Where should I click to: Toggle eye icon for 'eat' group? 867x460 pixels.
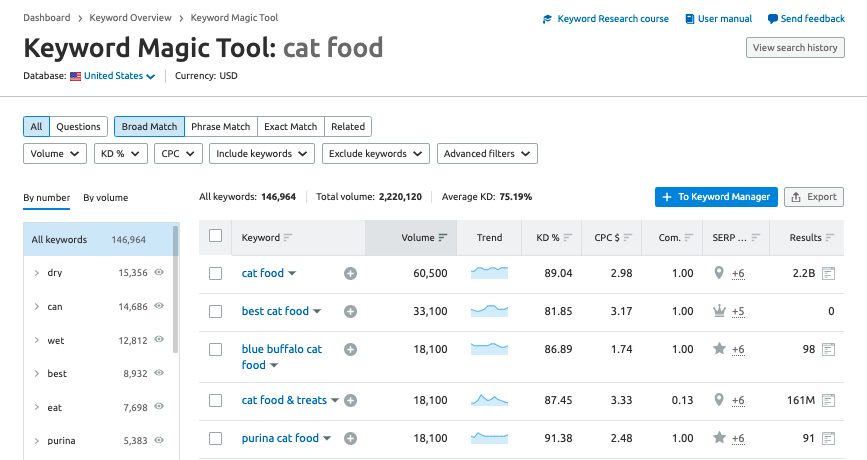pyautogui.click(x=159, y=406)
